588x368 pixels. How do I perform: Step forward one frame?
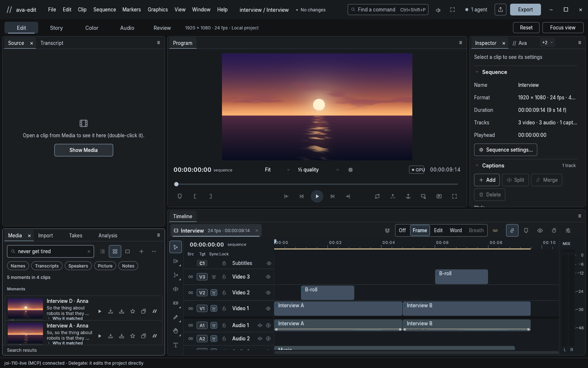(x=333, y=197)
